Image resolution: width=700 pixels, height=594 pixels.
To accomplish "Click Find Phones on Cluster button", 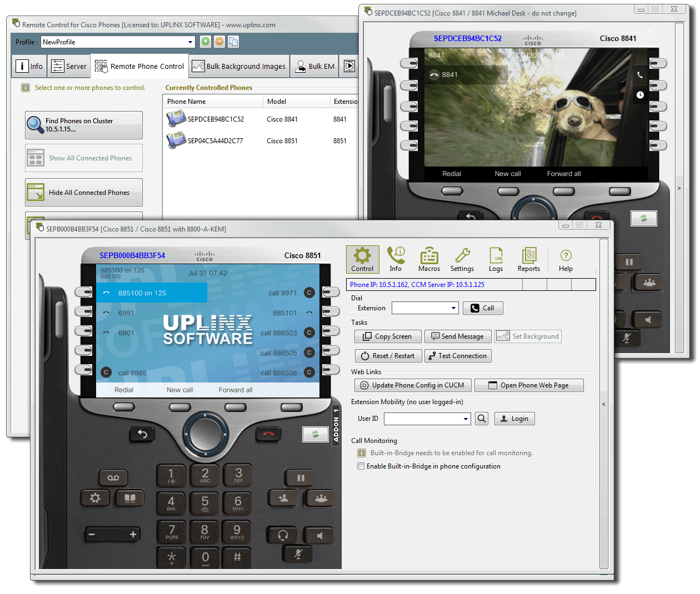I will click(x=84, y=125).
